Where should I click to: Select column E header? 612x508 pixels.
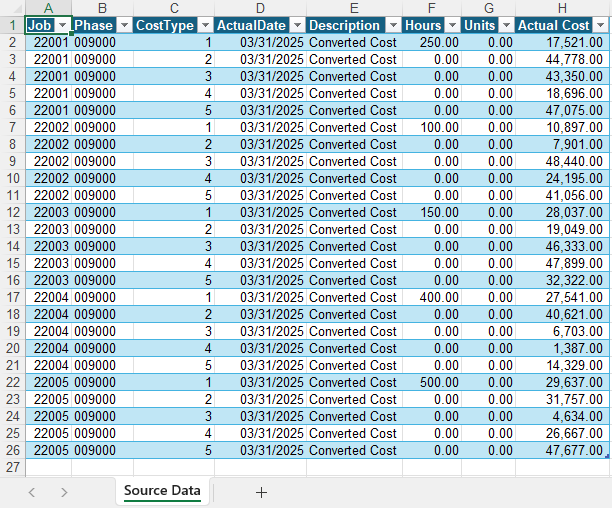click(x=354, y=8)
